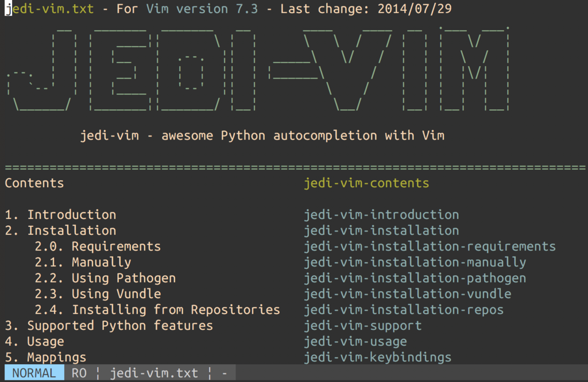Follow the jedi-vim-support help tag
The height and width of the screenshot is (382, 588).
(362, 326)
